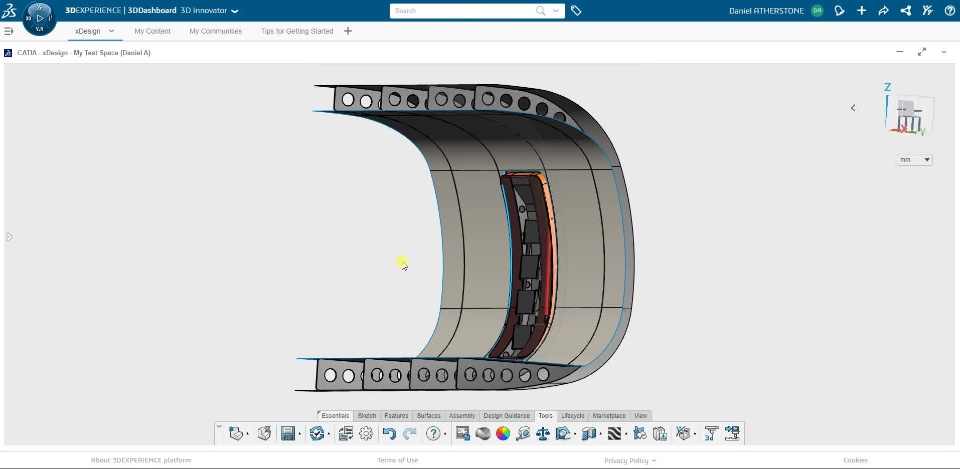The height and width of the screenshot is (469, 960).
Task: Expand the save options arrow
Action: pyautogui.click(x=299, y=435)
